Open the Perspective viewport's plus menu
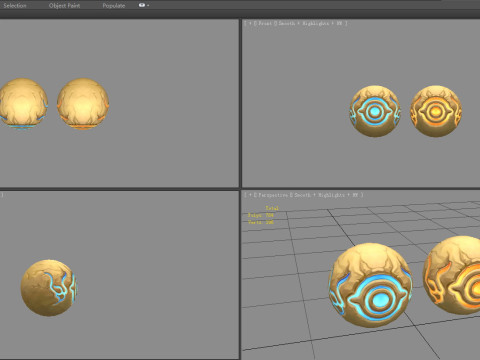 250,195
